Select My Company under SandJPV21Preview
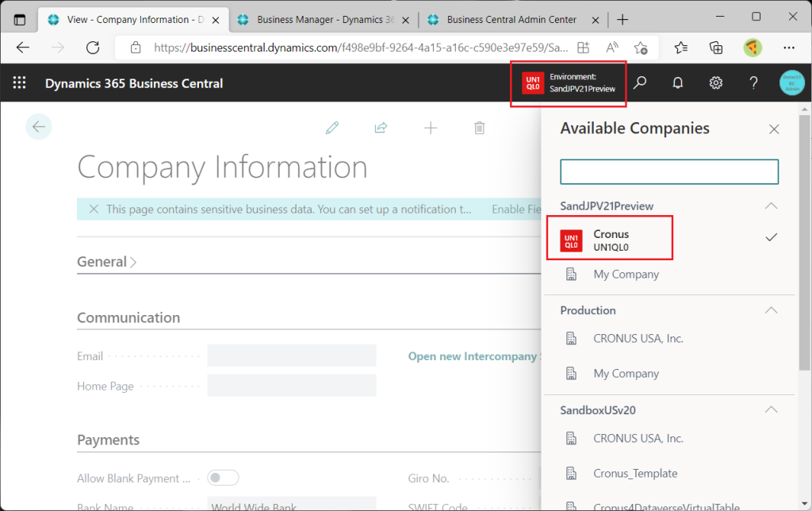Viewport: 812px width, 511px height. click(x=626, y=275)
